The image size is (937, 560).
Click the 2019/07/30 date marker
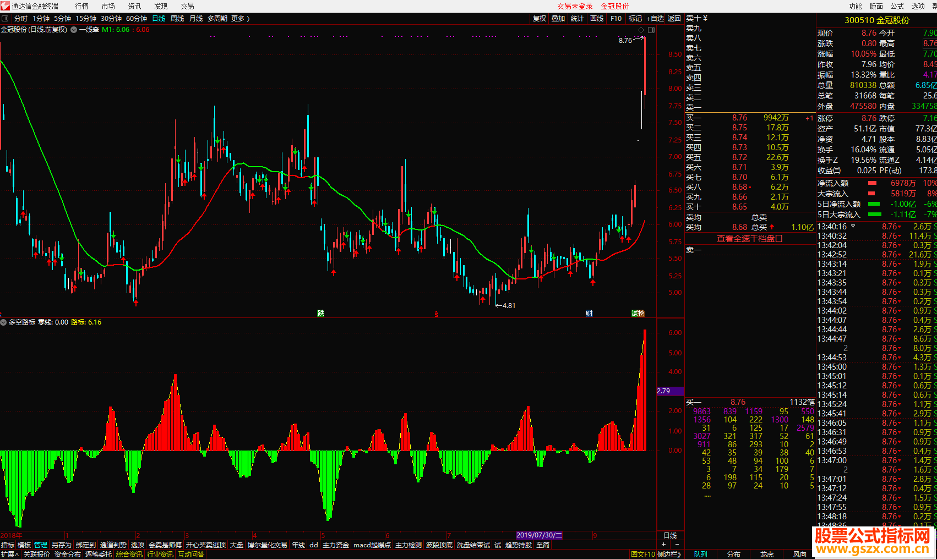tap(539, 535)
